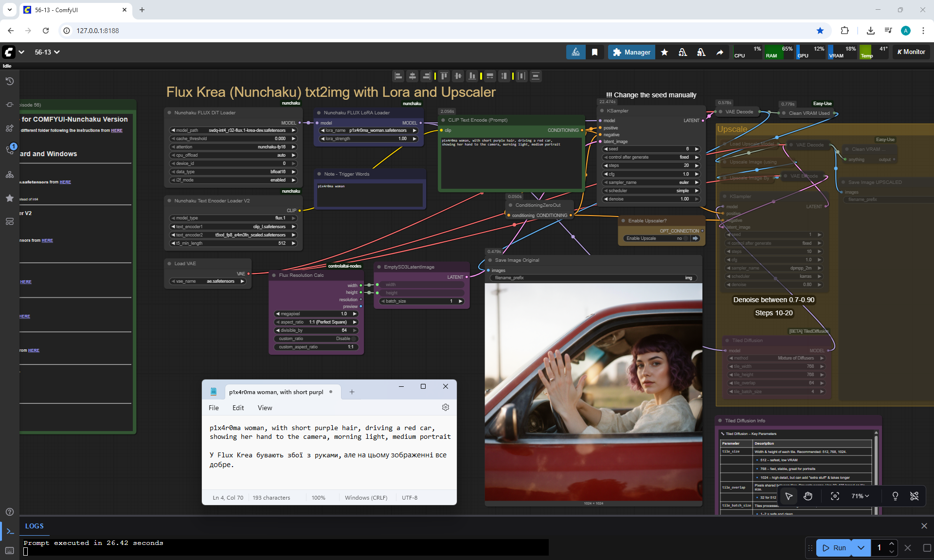Open the 56-13 workflow name dropdown
This screenshot has height=560, width=934.
(x=47, y=52)
